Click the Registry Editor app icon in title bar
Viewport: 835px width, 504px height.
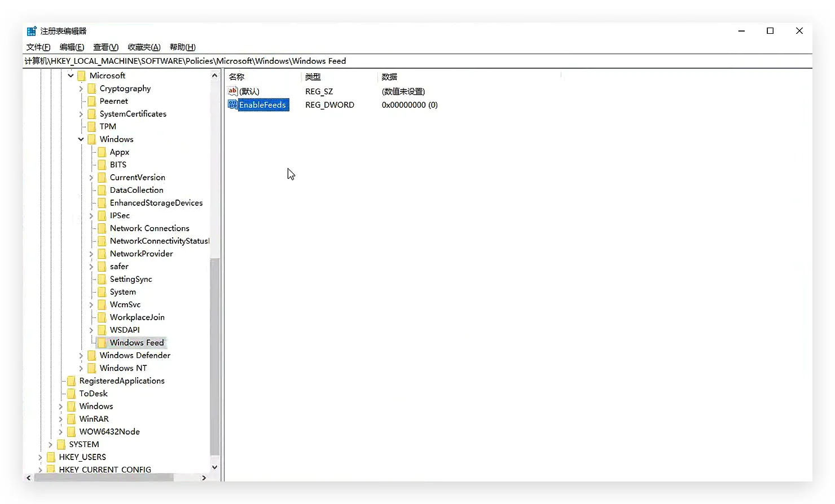click(x=32, y=31)
